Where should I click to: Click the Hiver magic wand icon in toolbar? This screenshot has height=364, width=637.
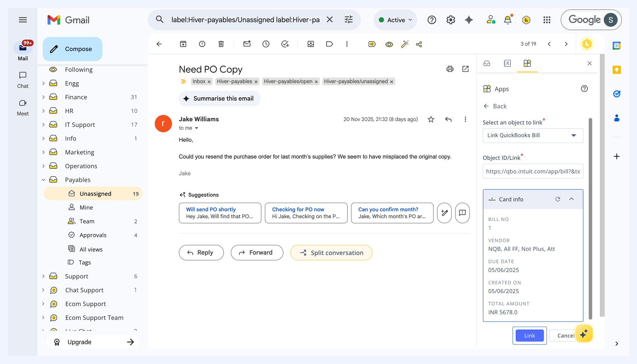(x=405, y=44)
